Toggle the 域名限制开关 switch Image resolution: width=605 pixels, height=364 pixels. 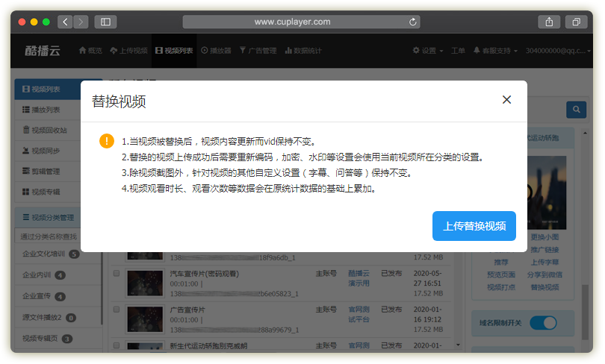[543, 323]
